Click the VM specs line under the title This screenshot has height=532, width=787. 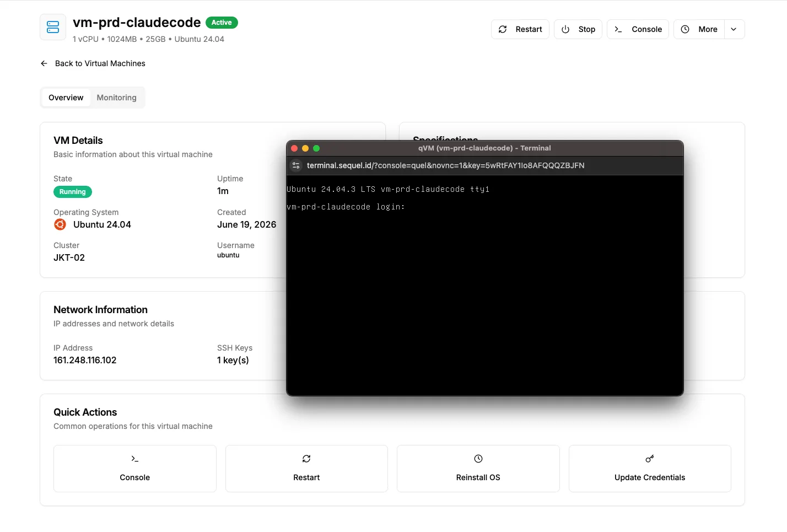[x=148, y=39]
